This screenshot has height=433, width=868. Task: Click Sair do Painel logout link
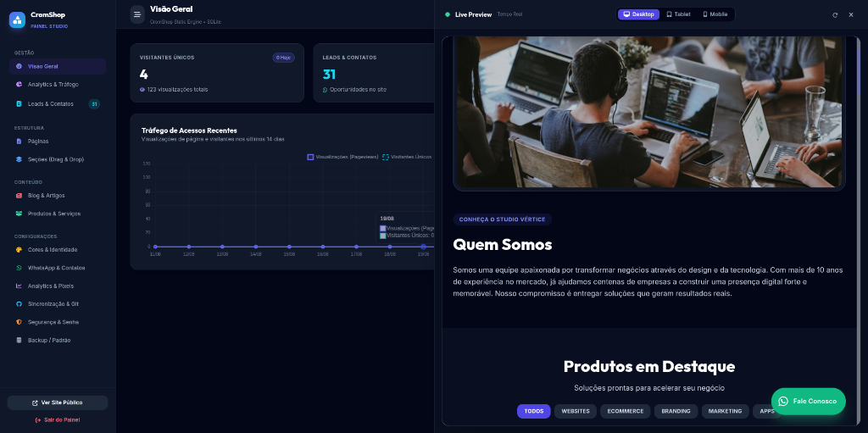click(x=58, y=420)
